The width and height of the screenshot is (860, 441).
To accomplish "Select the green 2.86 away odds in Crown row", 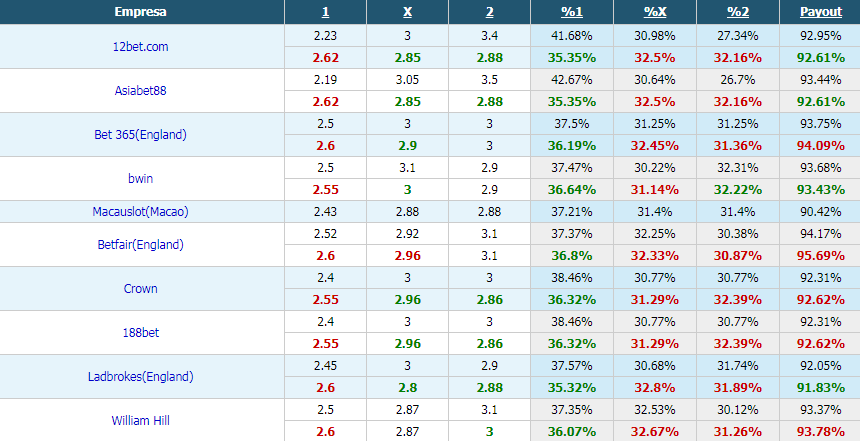I will click(x=490, y=299).
